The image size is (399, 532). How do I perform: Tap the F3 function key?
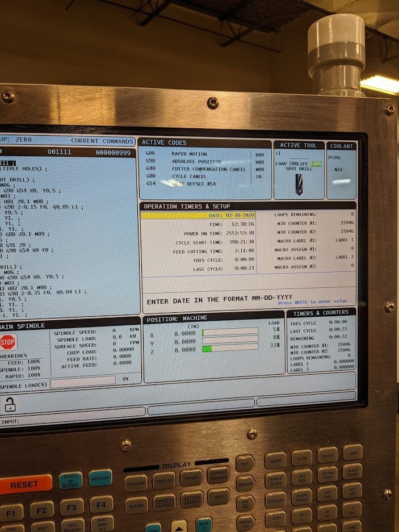(72, 507)
